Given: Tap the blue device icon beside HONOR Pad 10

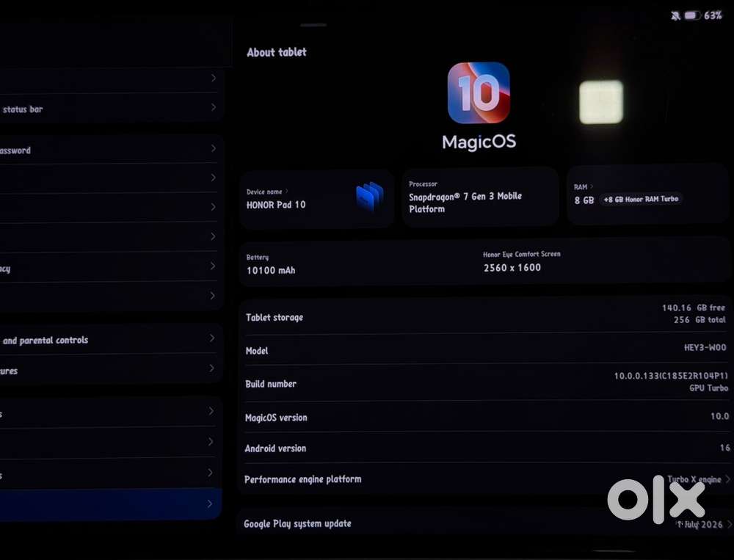Looking at the screenshot, I should click(370, 196).
